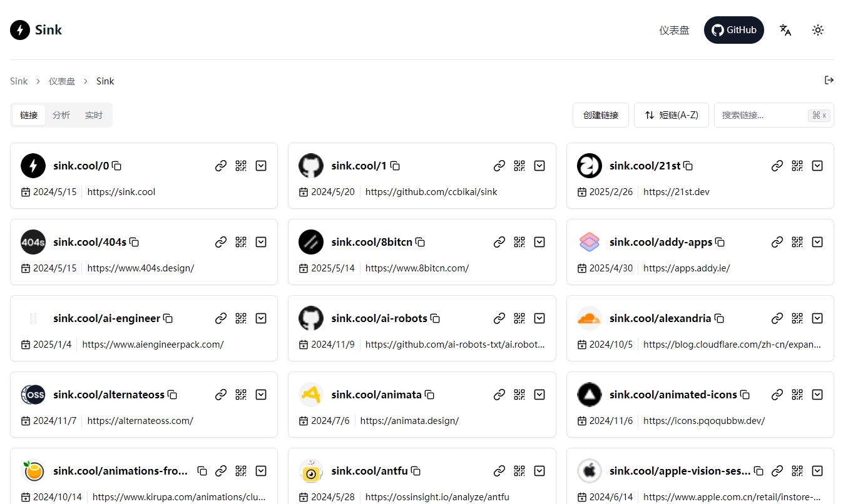Screen dimensions: 843x504
Task: Open sink.cool/ai-robots short link title
Action: 379,318
